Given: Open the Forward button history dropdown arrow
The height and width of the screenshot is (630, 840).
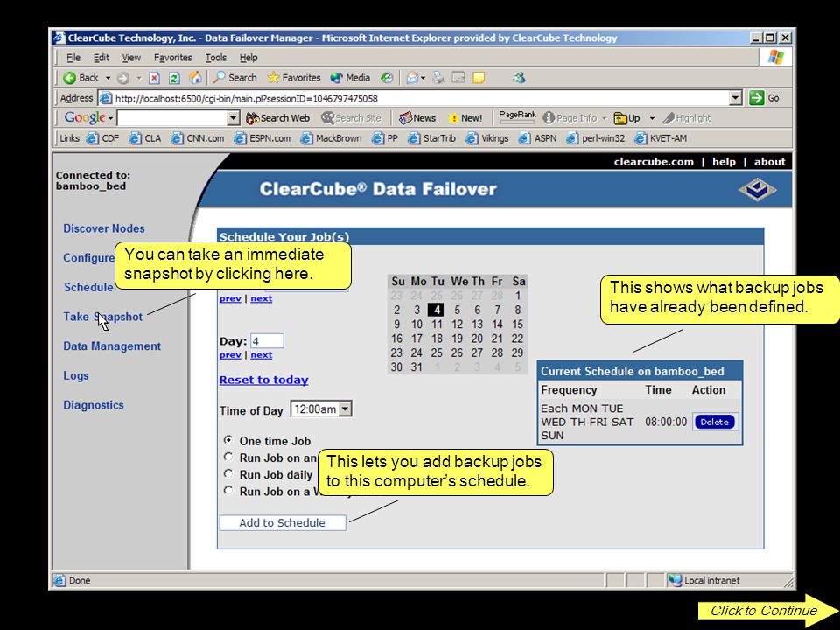Looking at the screenshot, I should point(139,78).
